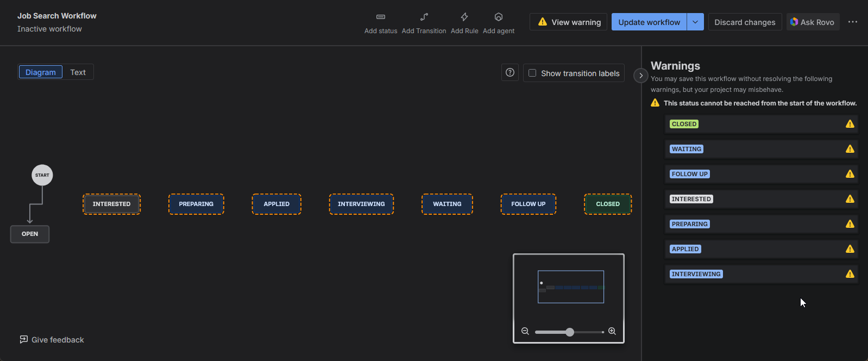The image size is (868, 361).
Task: Select the WAITING status node in diagram
Action: (x=447, y=204)
